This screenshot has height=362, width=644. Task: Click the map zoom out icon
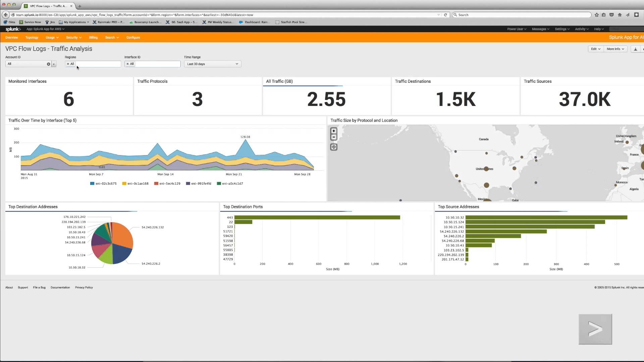(x=334, y=136)
